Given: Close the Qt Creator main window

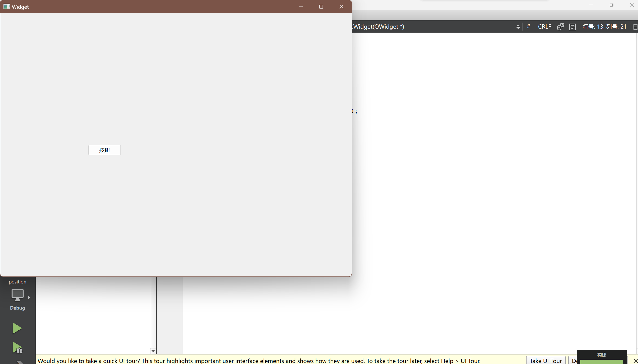Looking at the screenshot, I should point(632,5).
